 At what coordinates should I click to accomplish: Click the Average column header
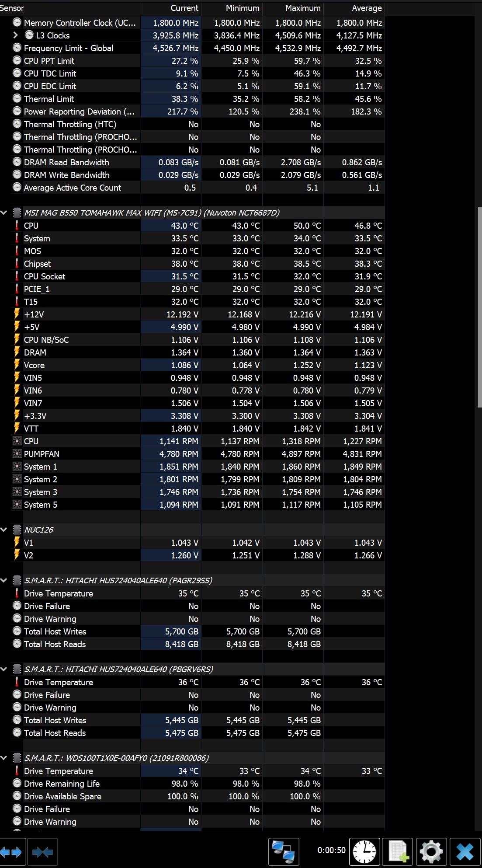tap(354, 8)
